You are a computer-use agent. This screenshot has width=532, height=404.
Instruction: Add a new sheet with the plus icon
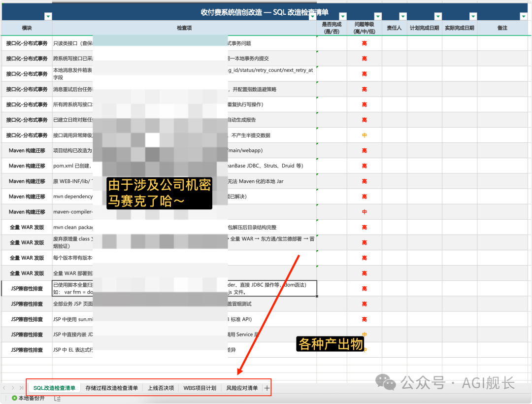click(x=267, y=388)
